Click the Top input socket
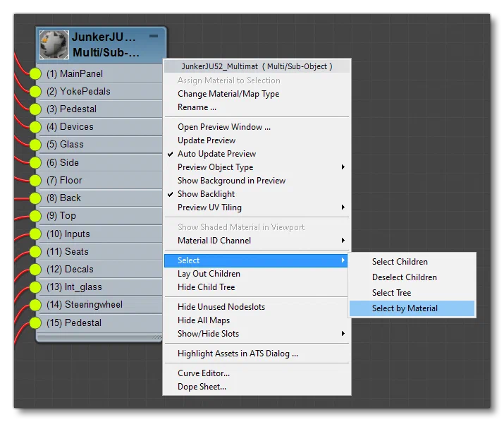The height and width of the screenshot is (422, 504). click(35, 216)
